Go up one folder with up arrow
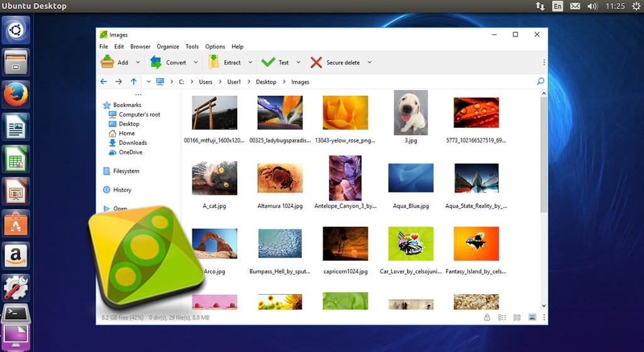Image resolution: width=644 pixels, height=352 pixels. 133,81
